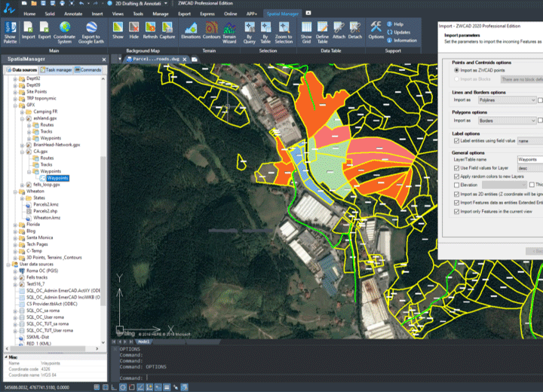Expand the Santa Monica folder node
The image size is (543, 392).
pos(15,238)
